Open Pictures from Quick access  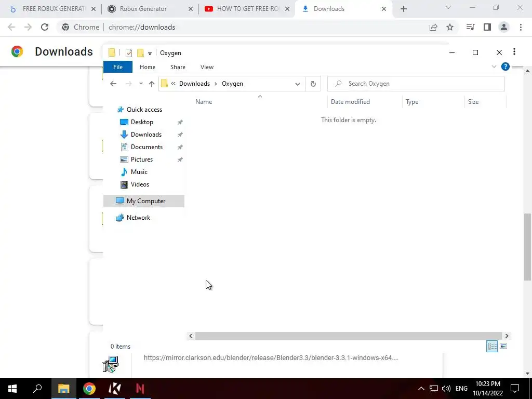141,159
